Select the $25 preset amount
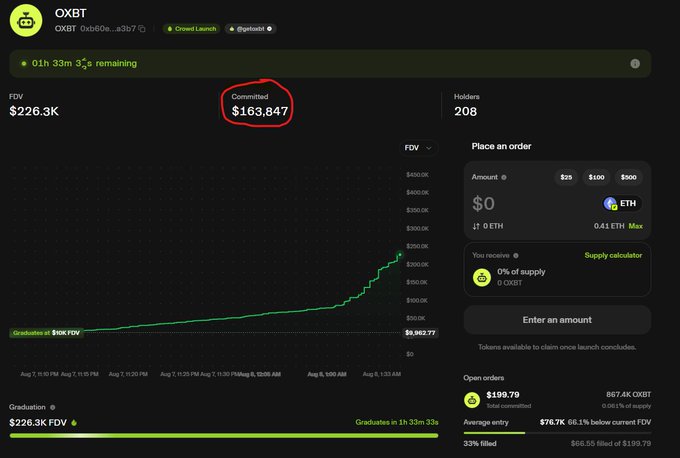Viewport: 680px width, 458px height. [x=566, y=177]
